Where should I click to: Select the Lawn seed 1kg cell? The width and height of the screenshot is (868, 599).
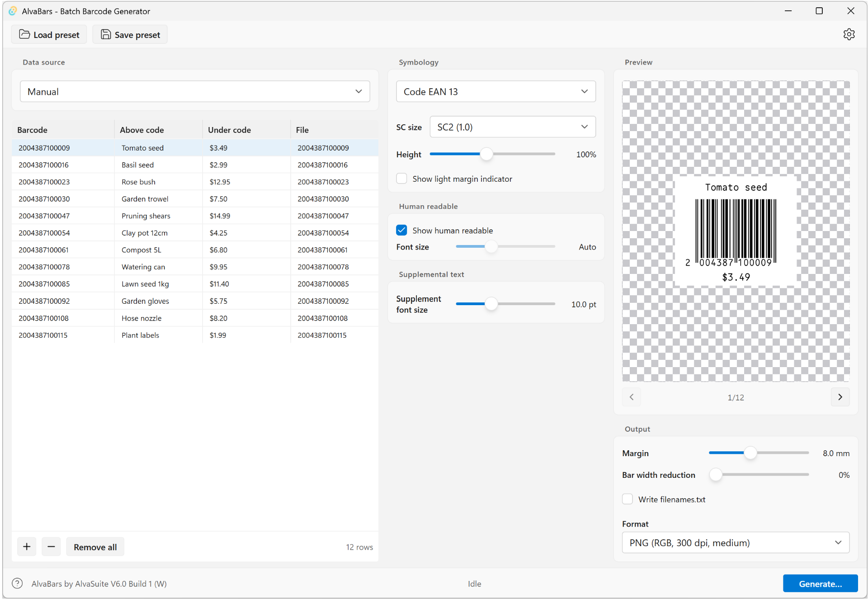158,284
